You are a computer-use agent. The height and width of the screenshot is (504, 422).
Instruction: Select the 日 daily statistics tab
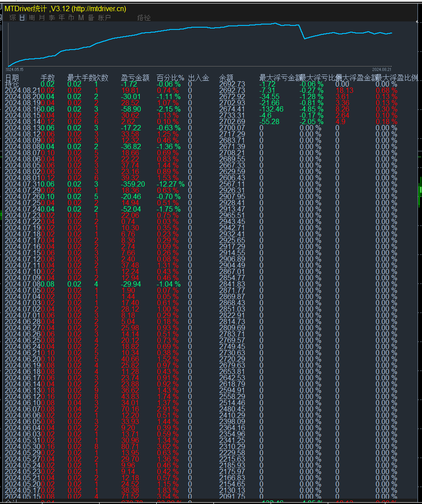(x=22, y=18)
